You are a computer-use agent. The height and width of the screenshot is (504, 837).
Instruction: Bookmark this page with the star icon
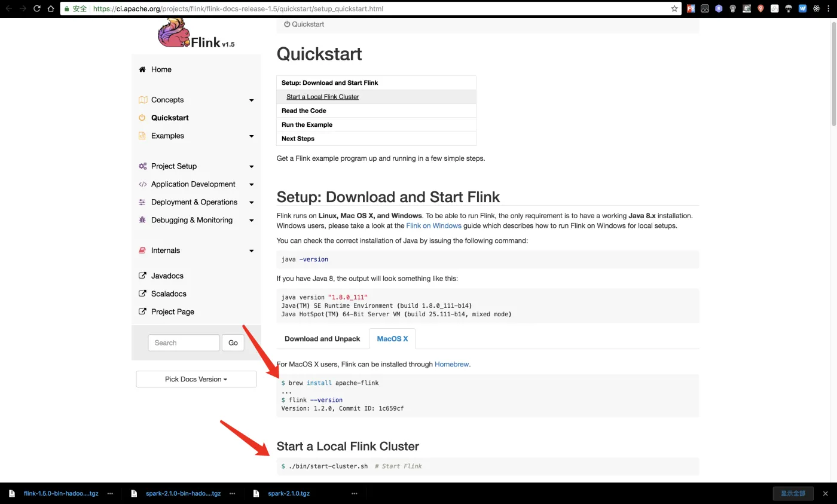[674, 9]
